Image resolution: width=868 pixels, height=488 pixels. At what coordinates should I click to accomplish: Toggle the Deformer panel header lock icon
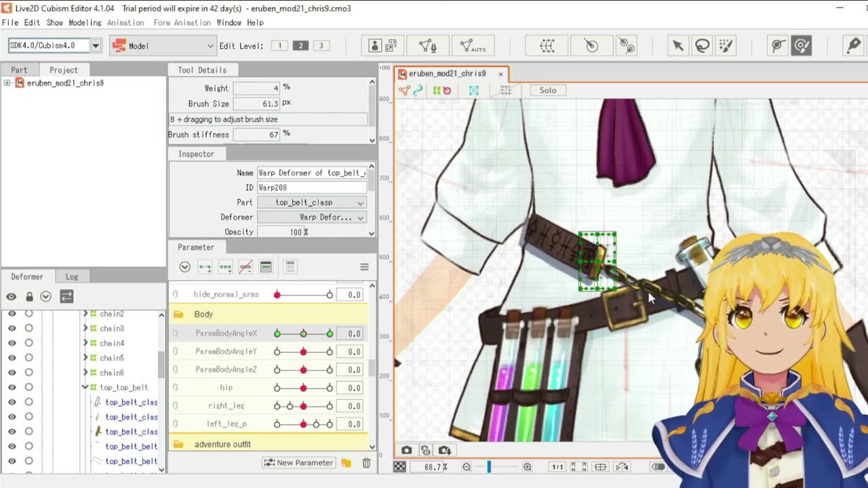29,296
